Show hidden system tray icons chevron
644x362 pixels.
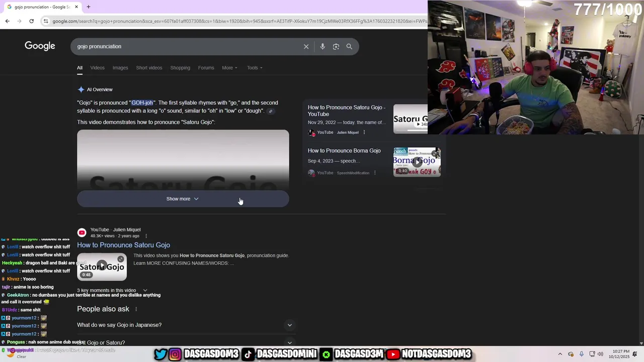pos(560,354)
